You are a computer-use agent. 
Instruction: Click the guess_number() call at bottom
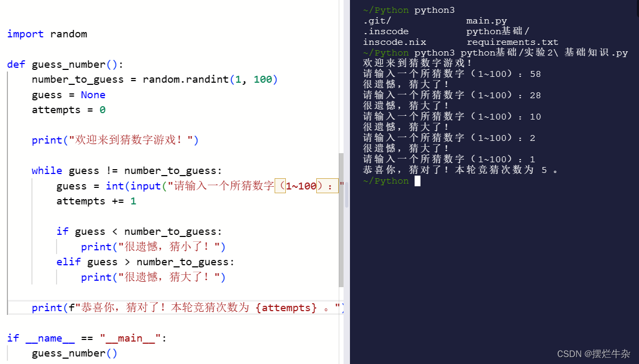[74, 353]
